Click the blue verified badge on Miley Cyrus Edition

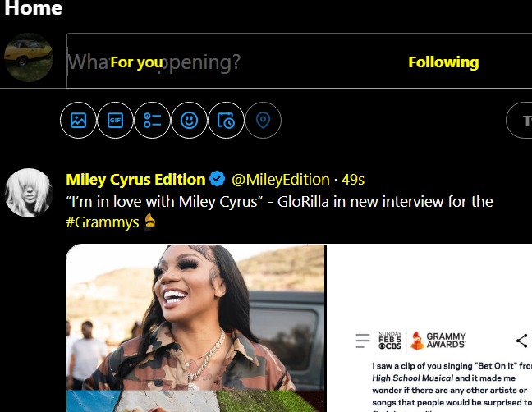[217, 179]
